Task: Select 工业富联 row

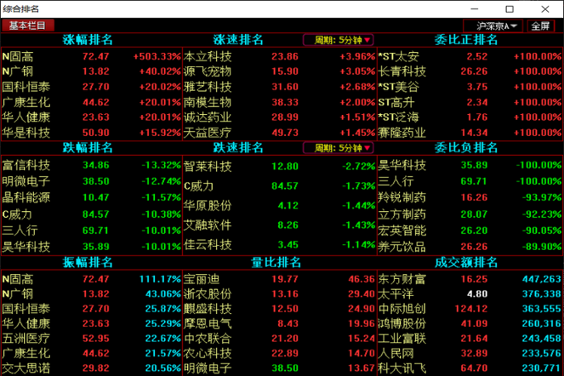Action: 470,339
